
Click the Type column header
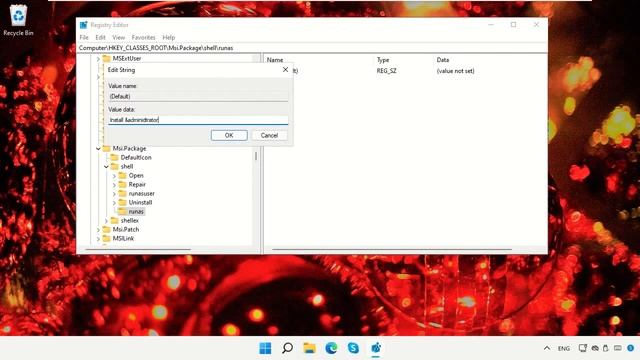click(383, 60)
